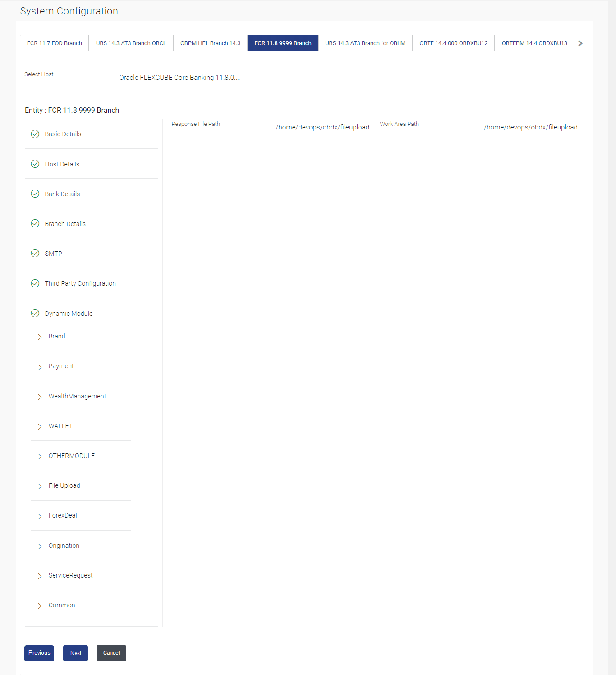Cancel the system configuration

111,653
